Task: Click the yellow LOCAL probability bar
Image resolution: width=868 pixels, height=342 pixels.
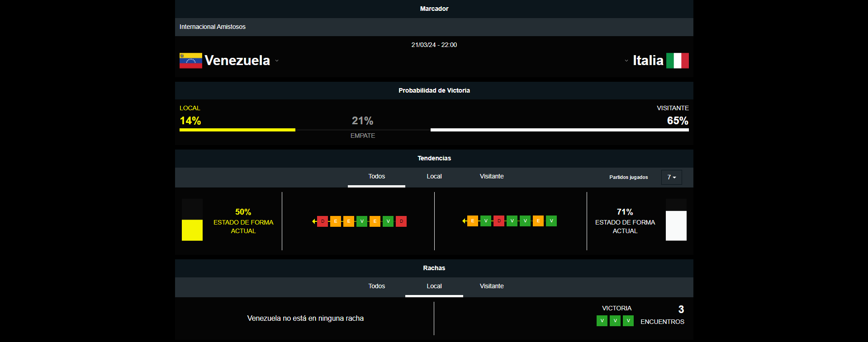Action: 237,130
